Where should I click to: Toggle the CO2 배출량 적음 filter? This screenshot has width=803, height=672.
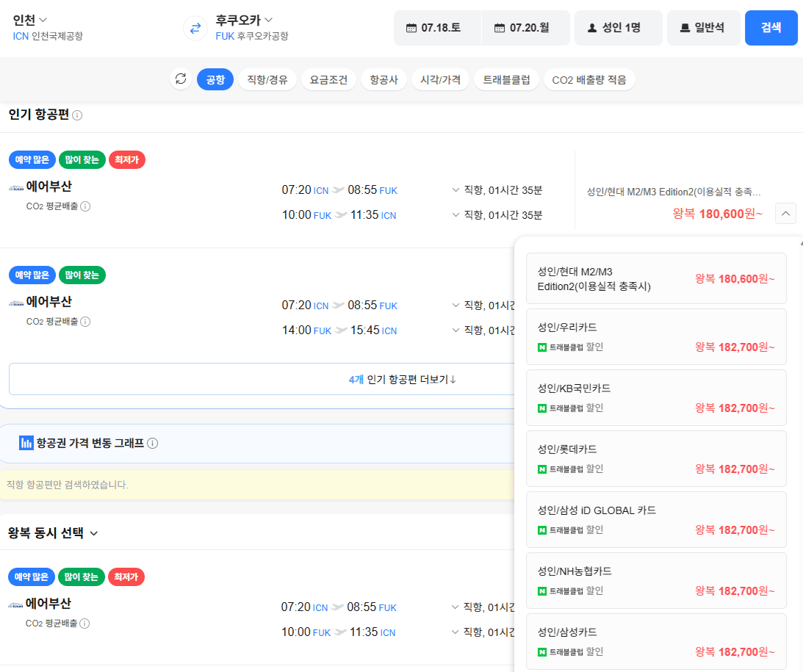[x=589, y=79]
